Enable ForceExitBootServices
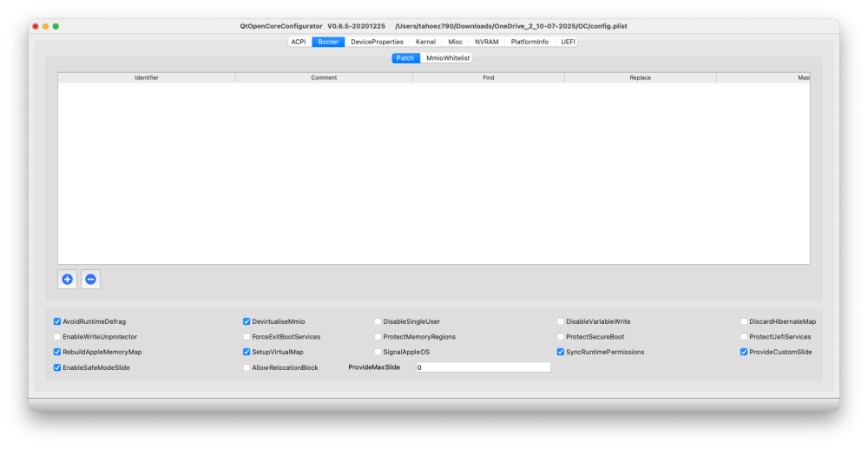Screen dimensions: 868x449 click(x=247, y=337)
